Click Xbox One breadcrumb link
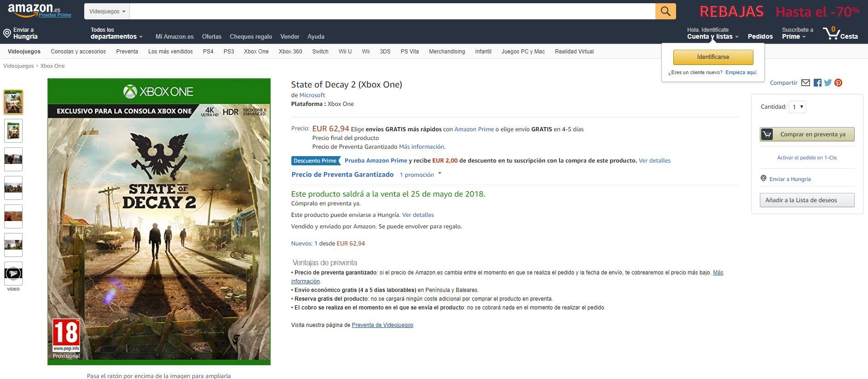Screen dimensions: 868x379 pyautogui.click(x=52, y=66)
